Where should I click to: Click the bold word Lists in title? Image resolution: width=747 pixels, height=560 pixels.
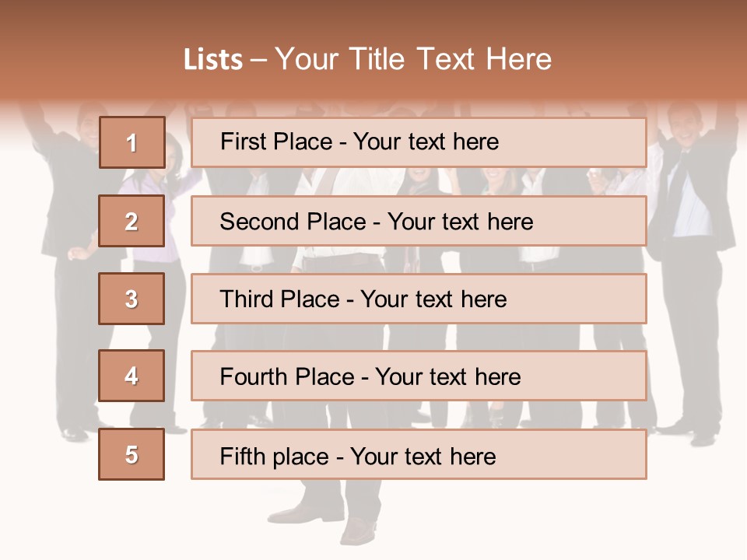click(x=213, y=60)
